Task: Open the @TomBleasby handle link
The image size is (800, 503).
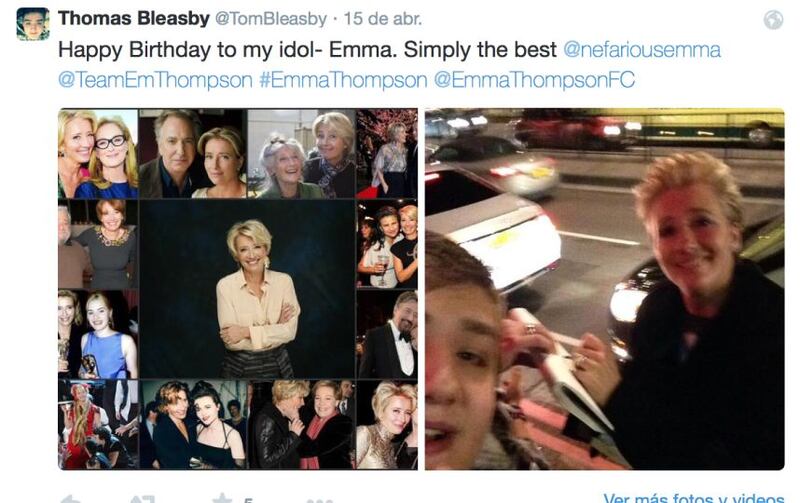Action: tap(270, 19)
